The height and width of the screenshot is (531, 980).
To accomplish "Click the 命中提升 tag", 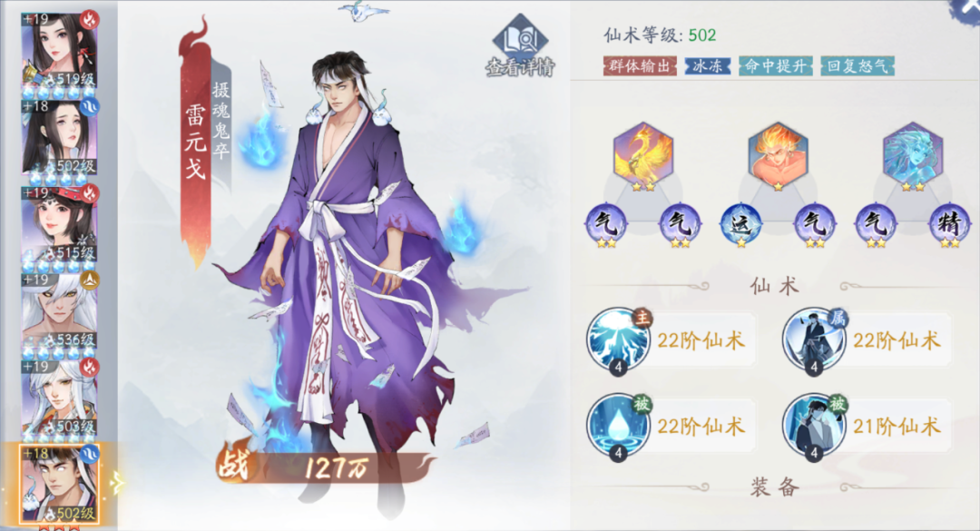I will tap(776, 65).
